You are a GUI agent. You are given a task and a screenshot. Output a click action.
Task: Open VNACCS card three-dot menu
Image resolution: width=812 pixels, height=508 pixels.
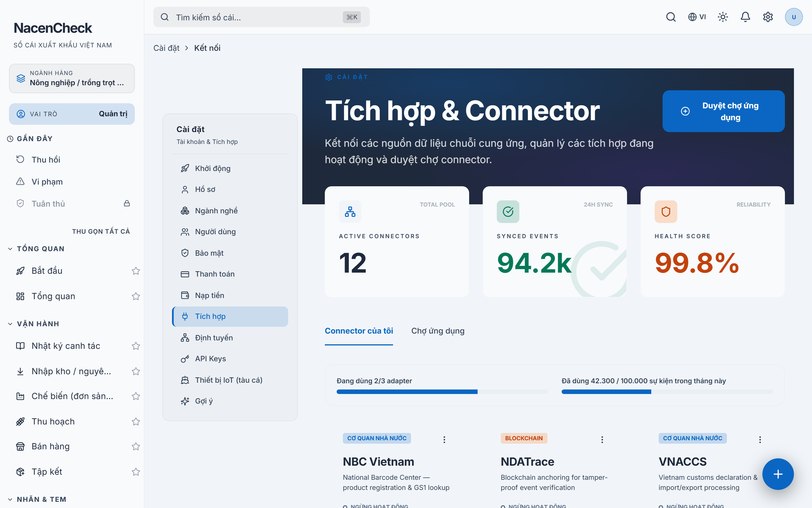[760, 440]
